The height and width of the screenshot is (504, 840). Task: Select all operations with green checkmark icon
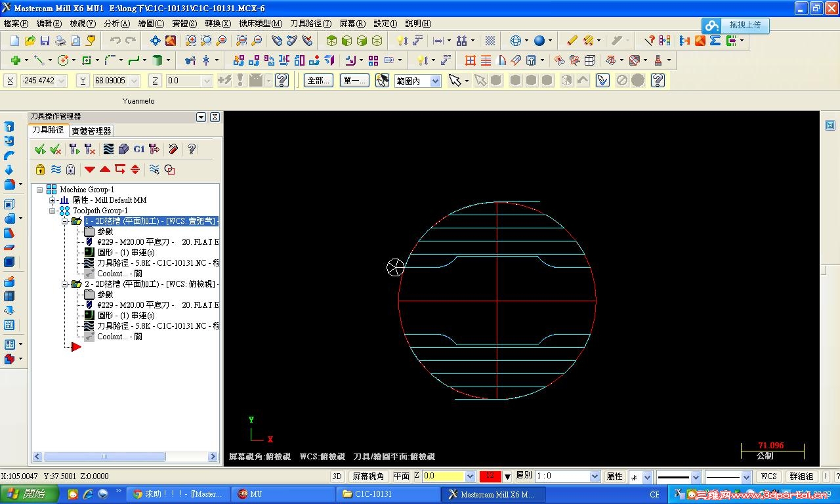click(x=40, y=150)
